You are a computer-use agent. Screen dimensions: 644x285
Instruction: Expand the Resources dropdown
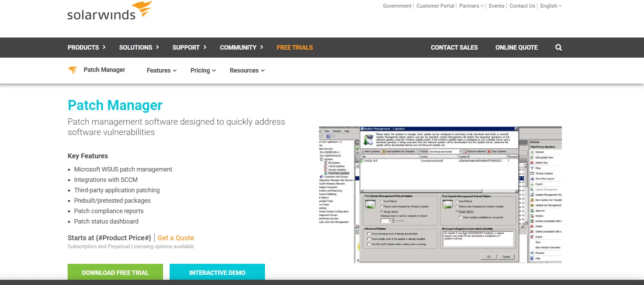click(247, 70)
